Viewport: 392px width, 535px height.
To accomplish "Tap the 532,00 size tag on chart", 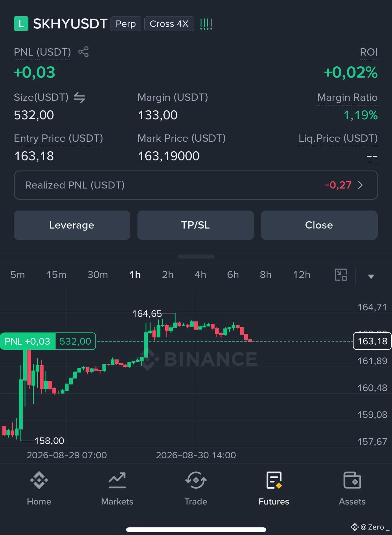I will 75,341.
